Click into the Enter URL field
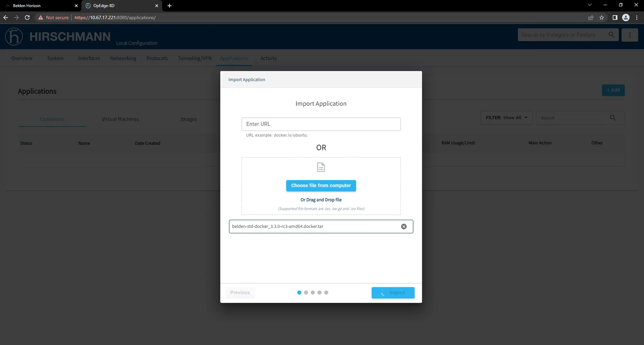644x345 pixels. point(321,124)
